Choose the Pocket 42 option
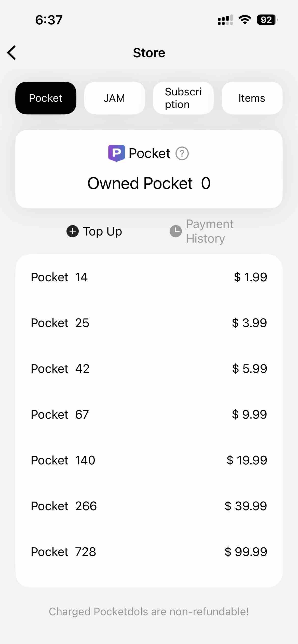Viewport: 298px width, 644px height. [x=149, y=369]
